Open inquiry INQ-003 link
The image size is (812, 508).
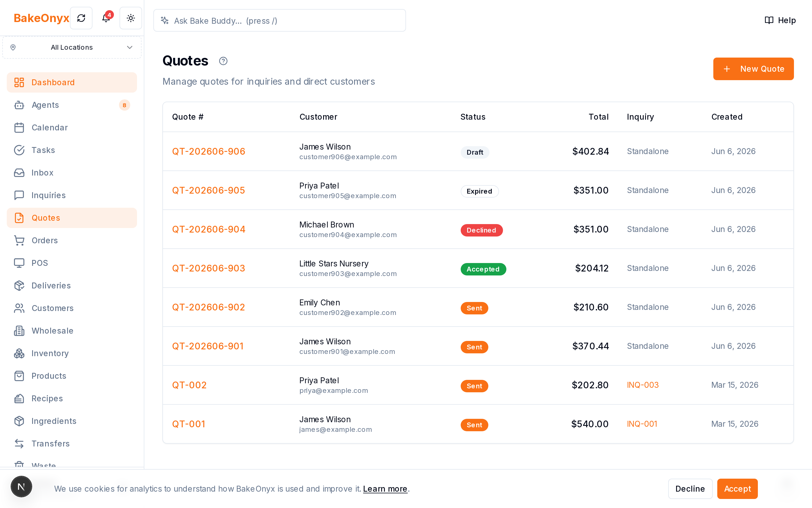643,385
